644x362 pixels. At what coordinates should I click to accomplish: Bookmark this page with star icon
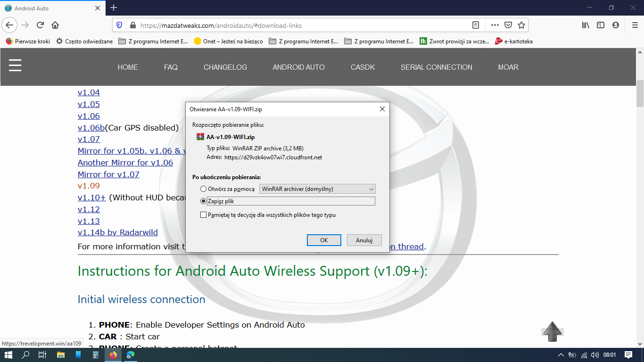click(x=521, y=25)
